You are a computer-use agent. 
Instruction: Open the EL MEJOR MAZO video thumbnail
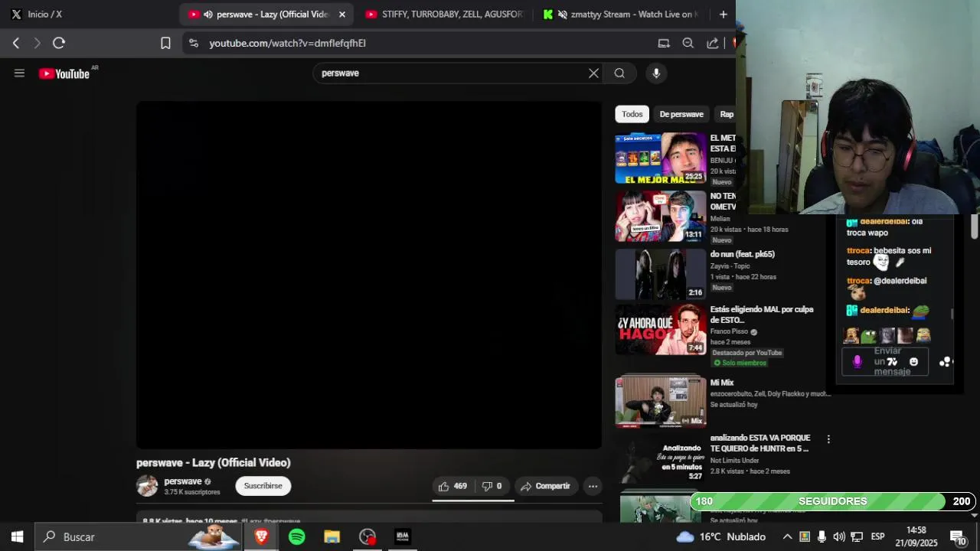pos(661,158)
